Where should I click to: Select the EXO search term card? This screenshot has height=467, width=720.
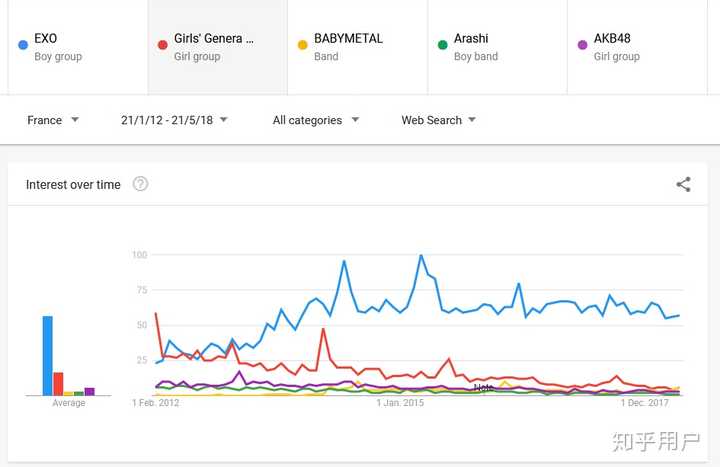pos(78,47)
